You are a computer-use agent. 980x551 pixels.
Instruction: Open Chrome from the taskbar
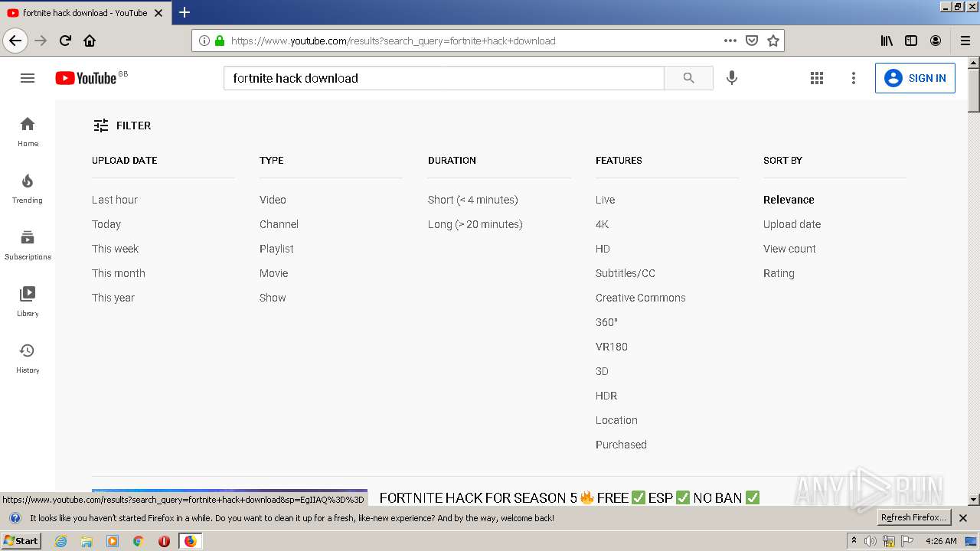139,541
